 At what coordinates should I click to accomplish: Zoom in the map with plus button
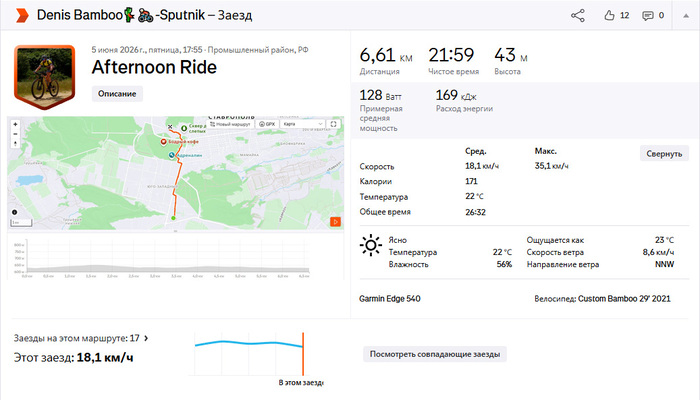coord(16,125)
